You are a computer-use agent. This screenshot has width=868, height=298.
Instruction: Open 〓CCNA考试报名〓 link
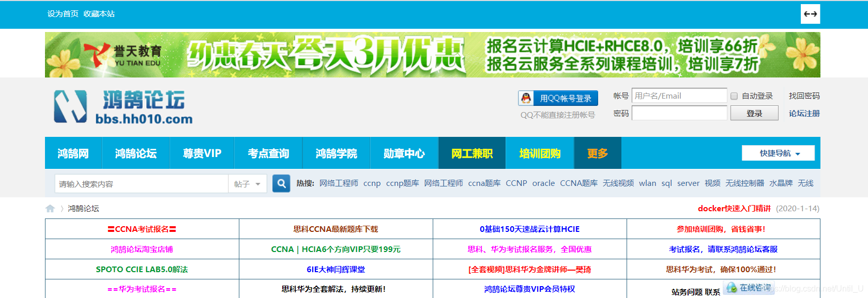[x=142, y=229]
